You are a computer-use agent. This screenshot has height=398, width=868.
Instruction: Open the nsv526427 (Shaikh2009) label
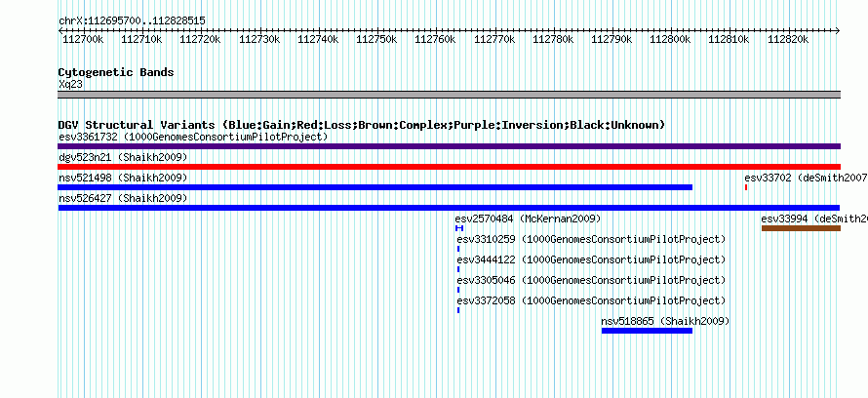(123, 198)
